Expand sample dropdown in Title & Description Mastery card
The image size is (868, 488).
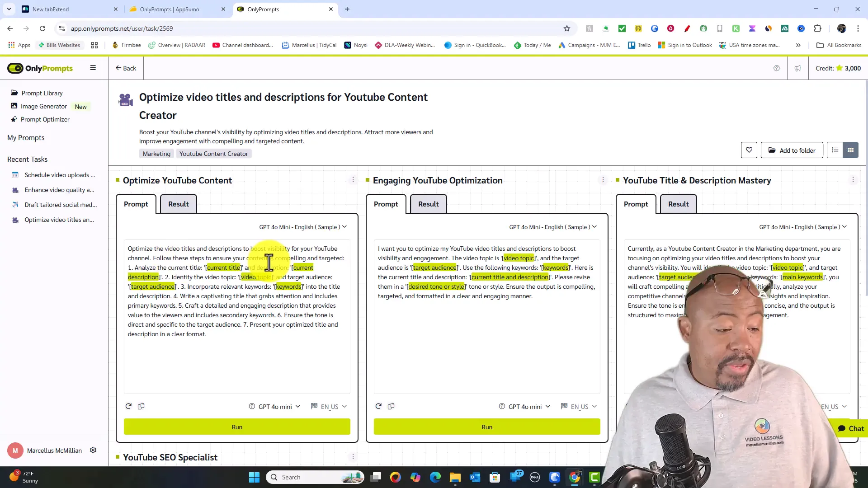803,227
